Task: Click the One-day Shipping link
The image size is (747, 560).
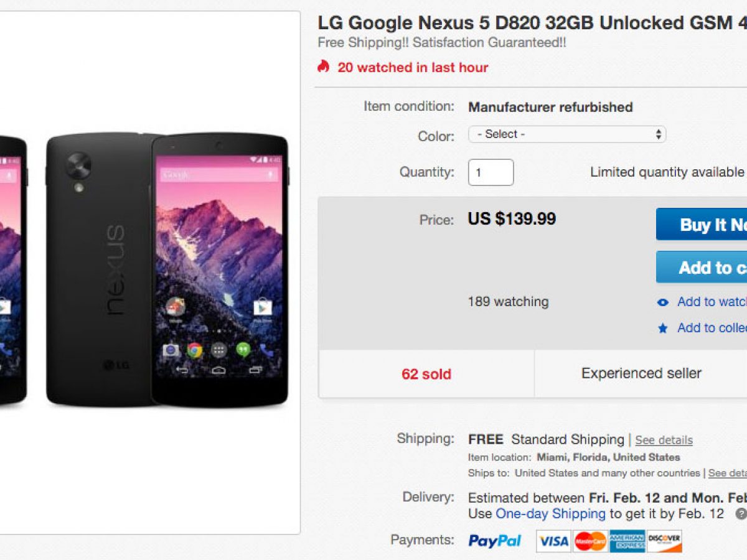Action: pos(550,514)
